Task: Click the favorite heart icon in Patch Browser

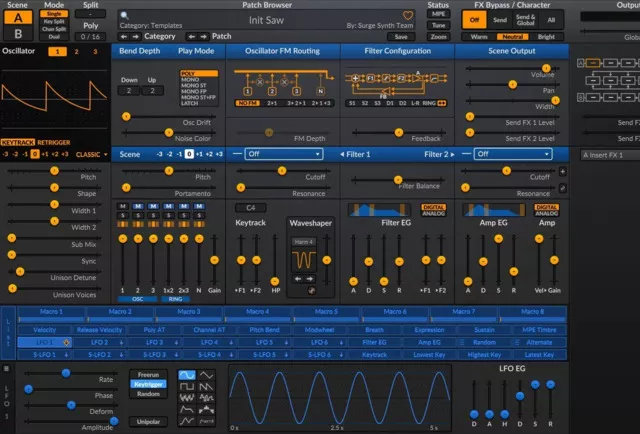Action: pos(407,15)
